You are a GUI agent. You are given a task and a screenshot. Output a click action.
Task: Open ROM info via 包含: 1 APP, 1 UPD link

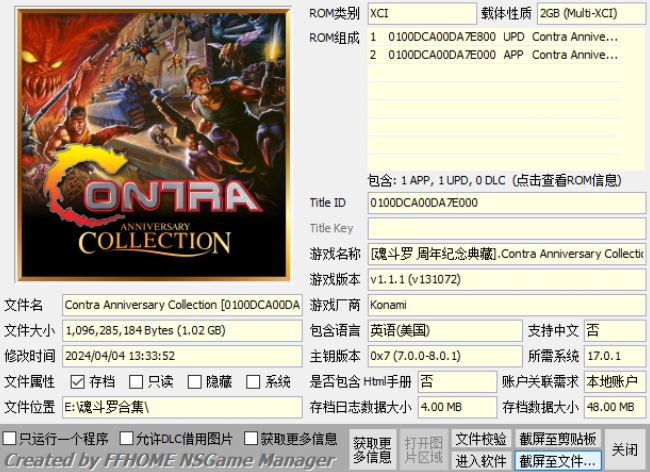[495, 181]
